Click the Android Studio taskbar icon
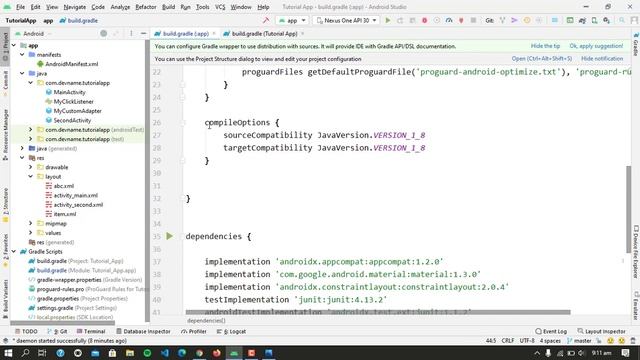640x360 pixels. click(x=234, y=353)
